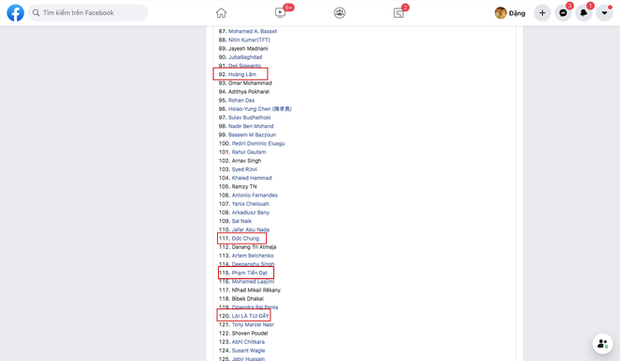
Task: Open Hsiao-Yung Chen profile link
Action: pos(260,109)
